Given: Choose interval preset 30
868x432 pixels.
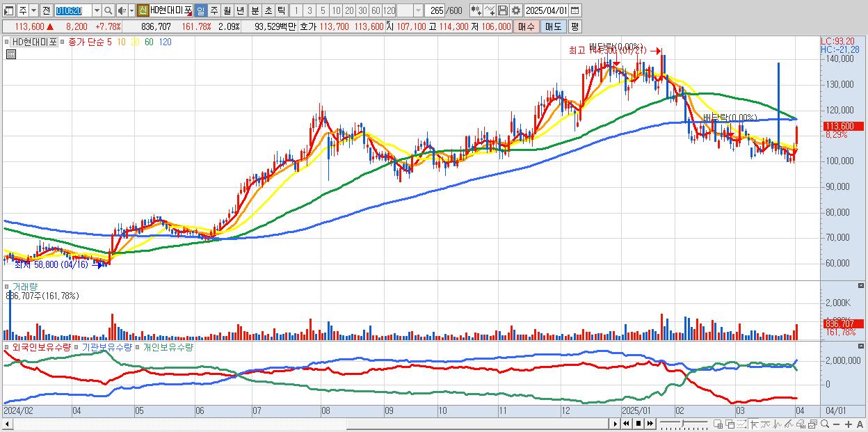Looking at the screenshot, I should pos(362,10).
